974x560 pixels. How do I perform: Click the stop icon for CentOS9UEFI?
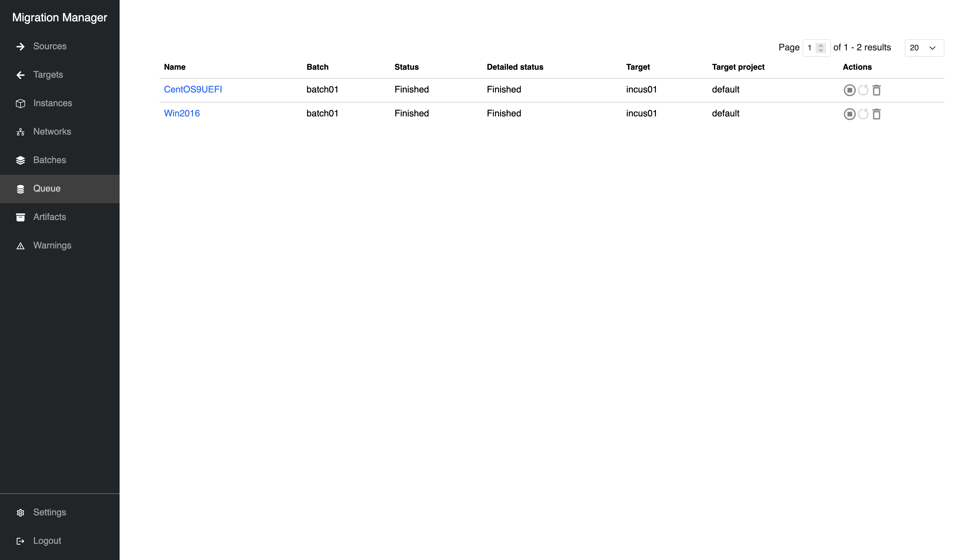pyautogui.click(x=849, y=90)
